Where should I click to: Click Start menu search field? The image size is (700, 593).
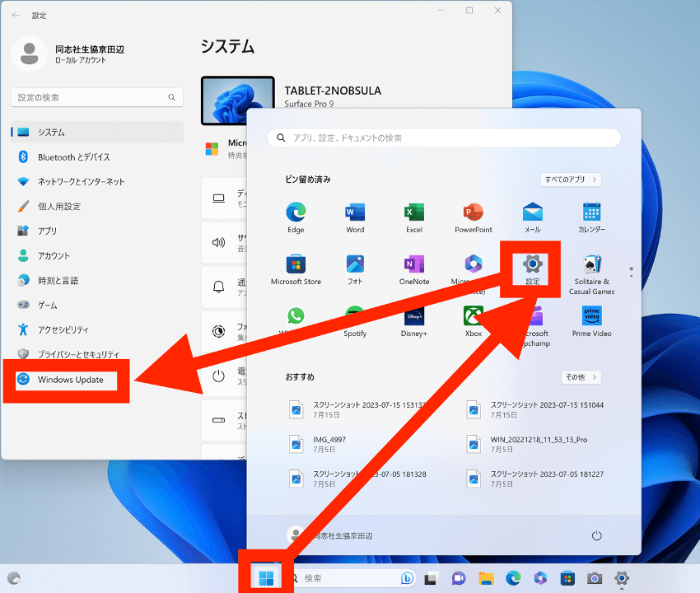pos(444,138)
